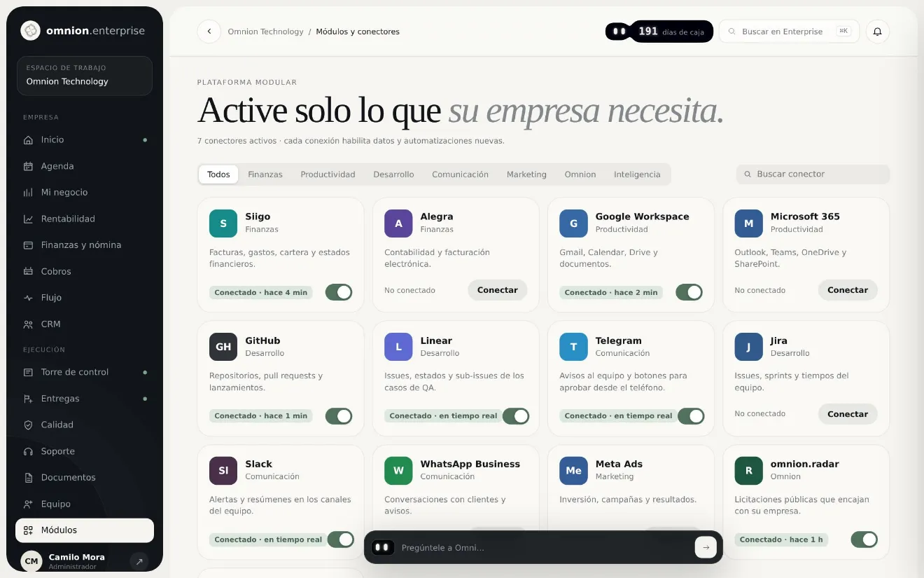Switch to the Productividad tab
This screenshot has height=578, width=924.
(328, 174)
